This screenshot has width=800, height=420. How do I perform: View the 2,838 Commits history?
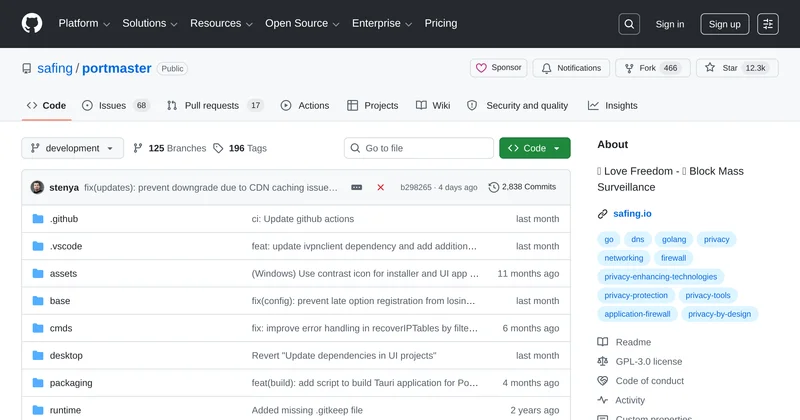(x=522, y=187)
